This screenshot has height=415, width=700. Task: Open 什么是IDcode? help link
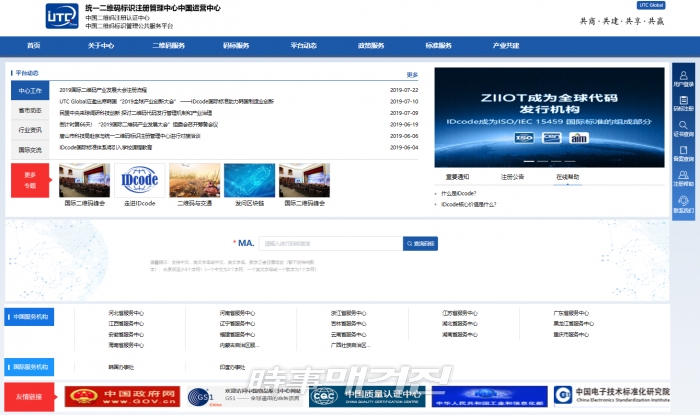[459, 194]
